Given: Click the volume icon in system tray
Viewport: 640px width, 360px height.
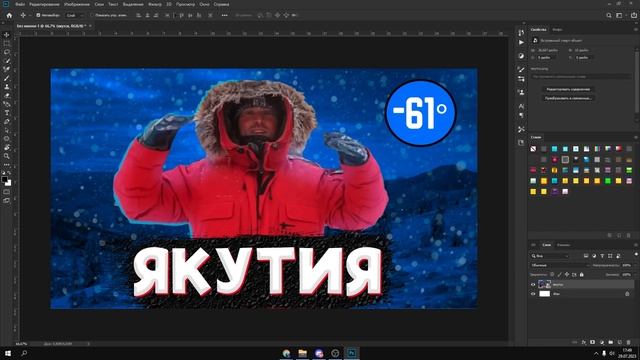Looking at the screenshot, I should pyautogui.click(x=612, y=353).
